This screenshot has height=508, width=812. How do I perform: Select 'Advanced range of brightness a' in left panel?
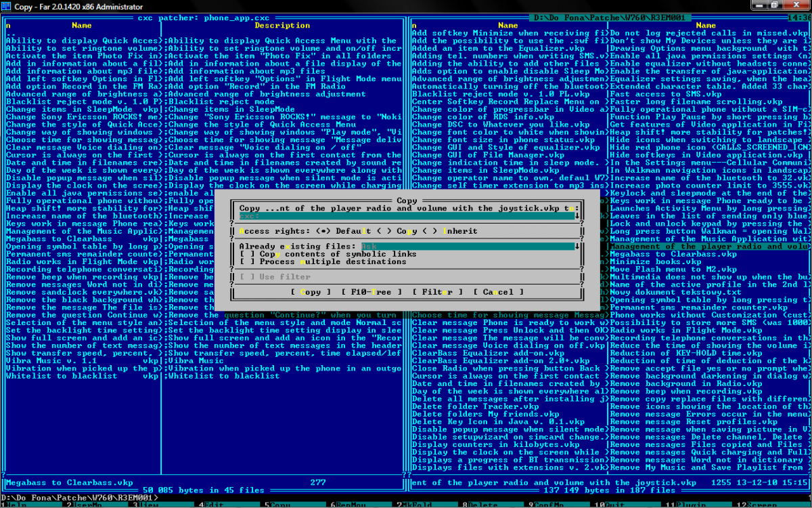82,94
